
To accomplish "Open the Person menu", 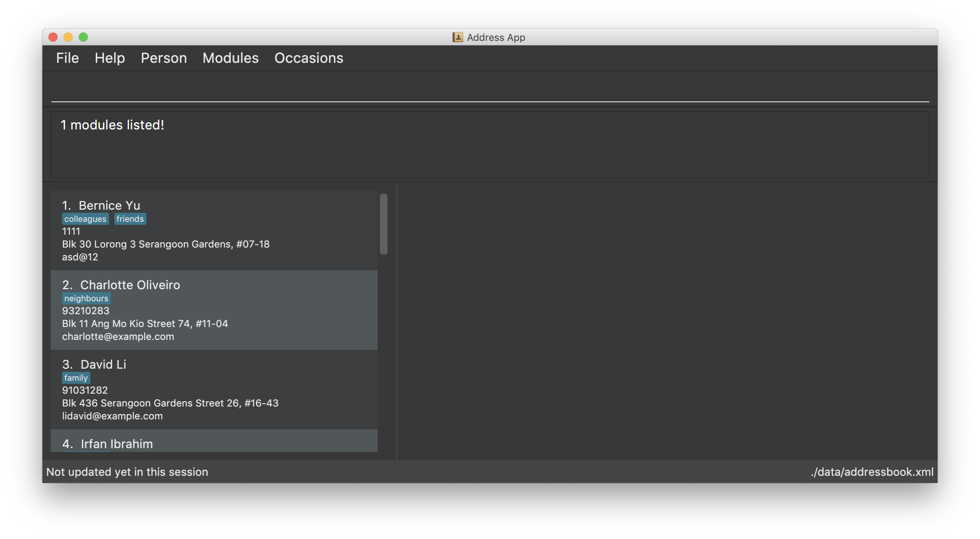I will [163, 58].
